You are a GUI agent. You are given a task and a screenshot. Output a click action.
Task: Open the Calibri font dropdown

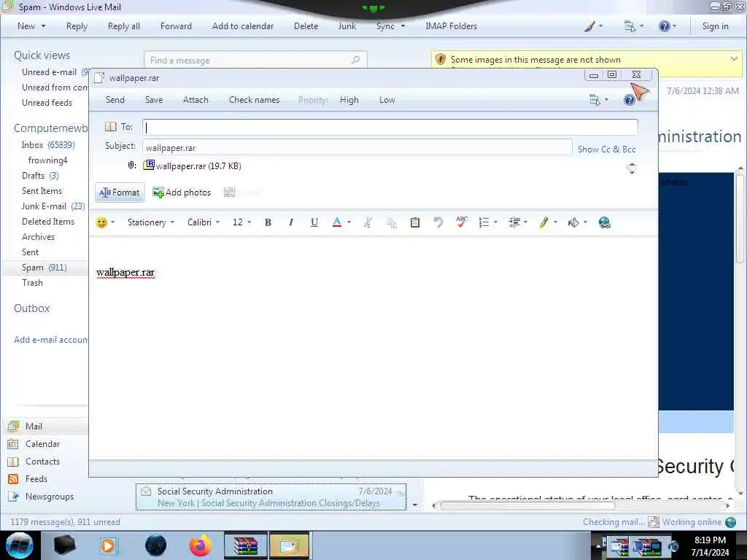click(204, 222)
